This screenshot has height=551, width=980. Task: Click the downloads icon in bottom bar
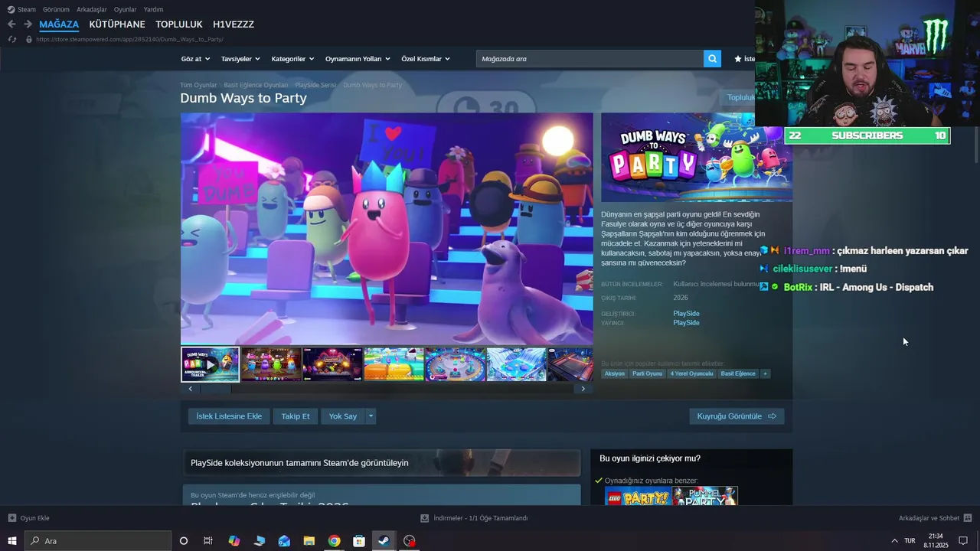click(x=425, y=518)
